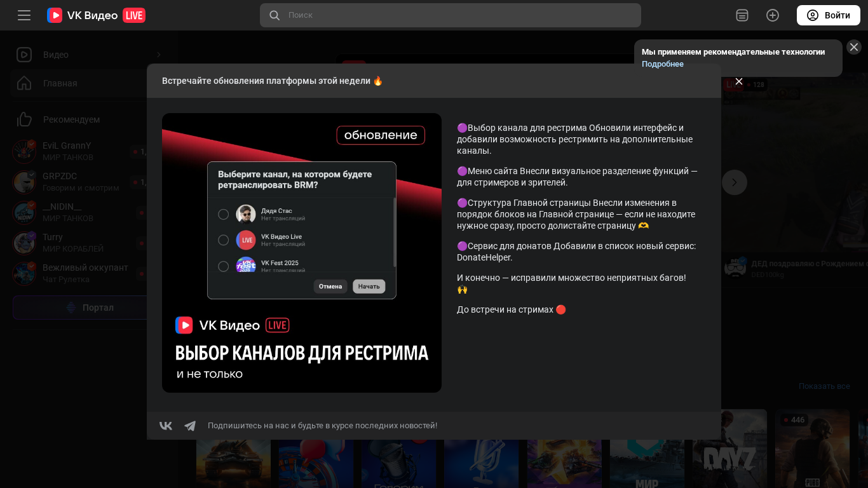Click the line "До встречи на стримах"
Image resolution: width=868 pixels, height=488 pixels.
[512, 309]
